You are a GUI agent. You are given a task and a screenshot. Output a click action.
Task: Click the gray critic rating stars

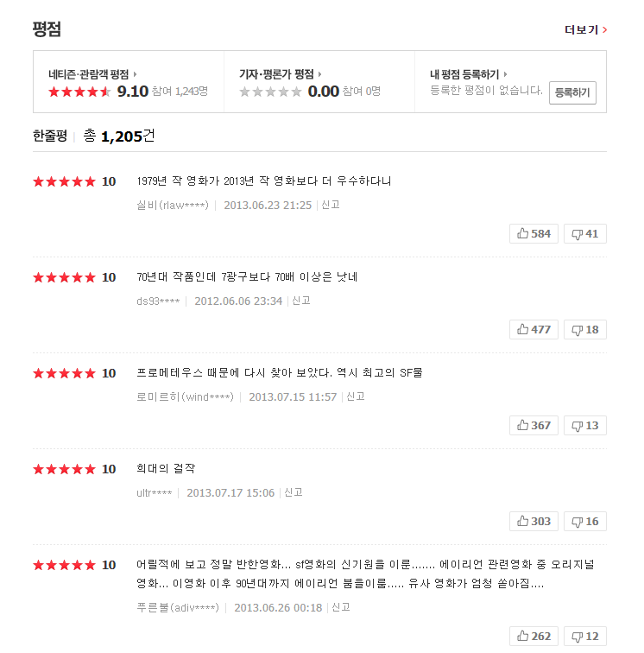[x=270, y=92]
